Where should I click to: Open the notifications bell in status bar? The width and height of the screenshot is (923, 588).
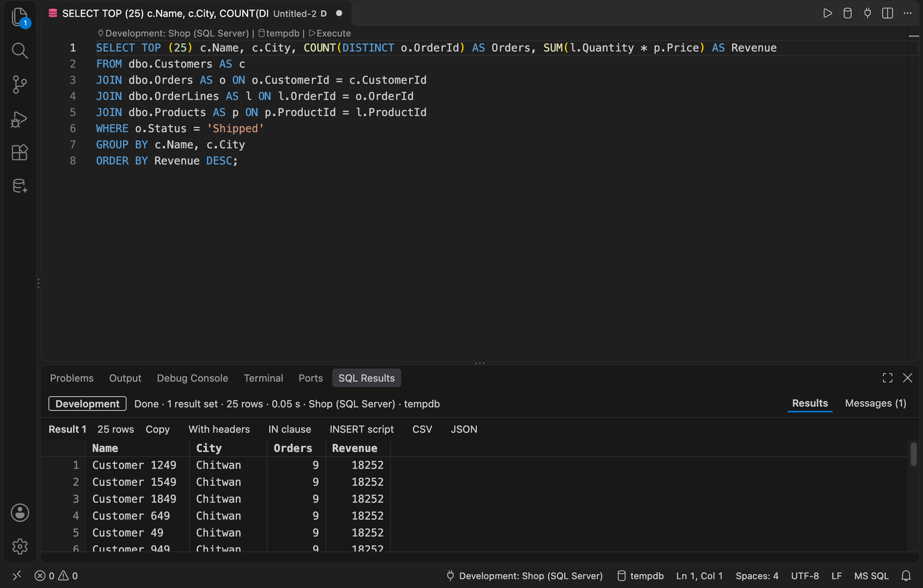coord(906,576)
